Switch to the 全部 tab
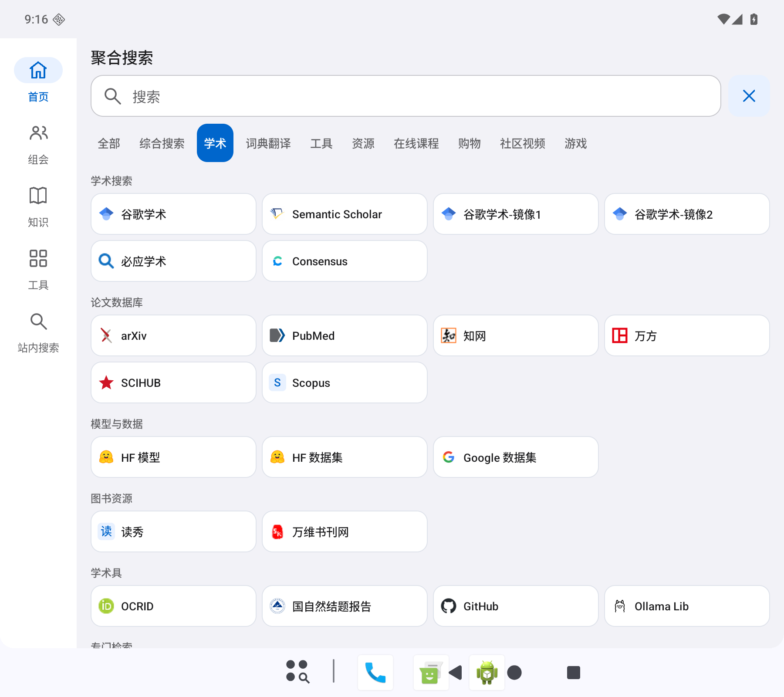The height and width of the screenshot is (697, 784). [109, 143]
